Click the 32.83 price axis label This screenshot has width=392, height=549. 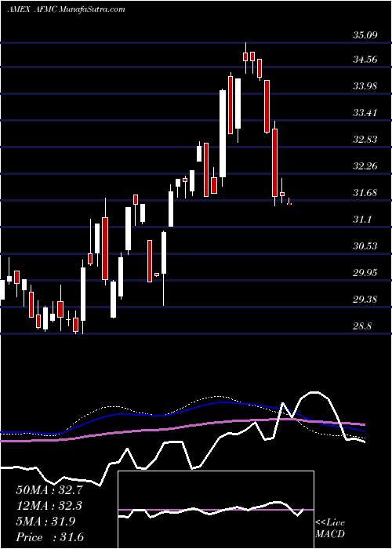(x=365, y=139)
